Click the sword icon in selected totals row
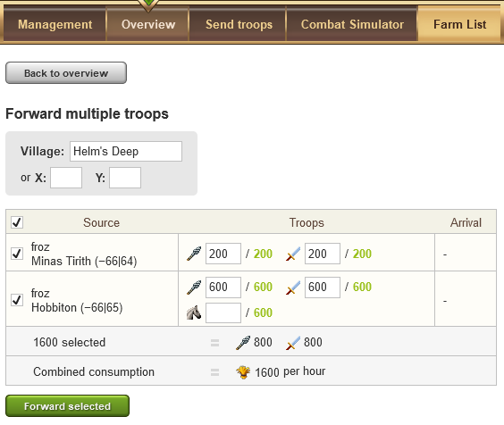This screenshot has width=504, height=425. 293,343
